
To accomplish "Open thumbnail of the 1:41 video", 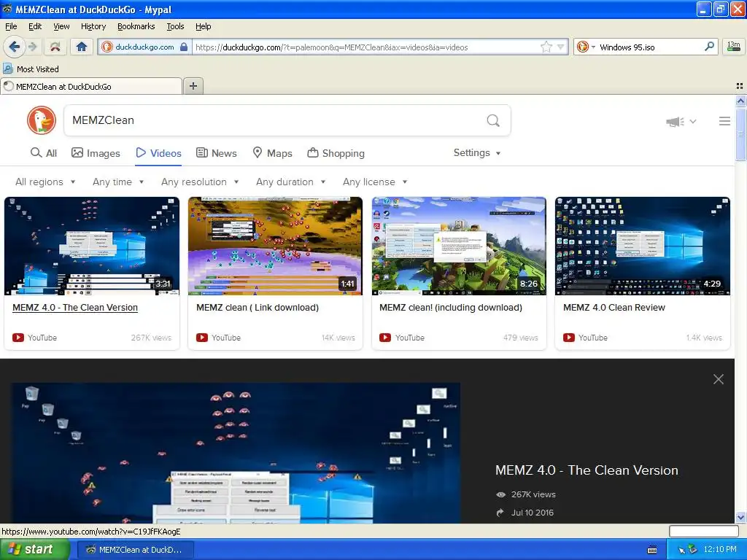I will pos(275,246).
